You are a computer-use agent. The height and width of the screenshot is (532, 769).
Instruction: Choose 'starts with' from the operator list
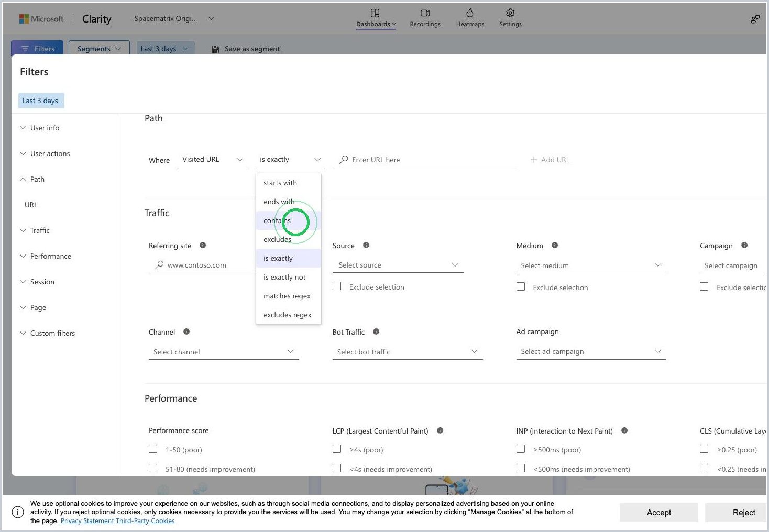(x=289, y=183)
